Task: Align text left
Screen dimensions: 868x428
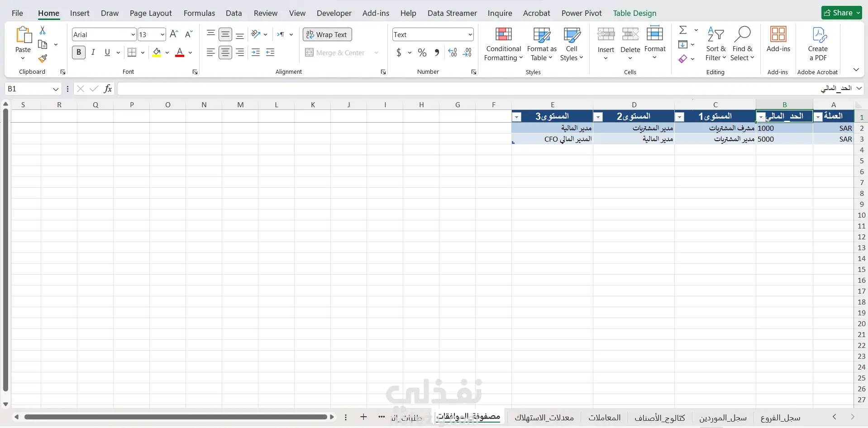Action: [x=210, y=52]
